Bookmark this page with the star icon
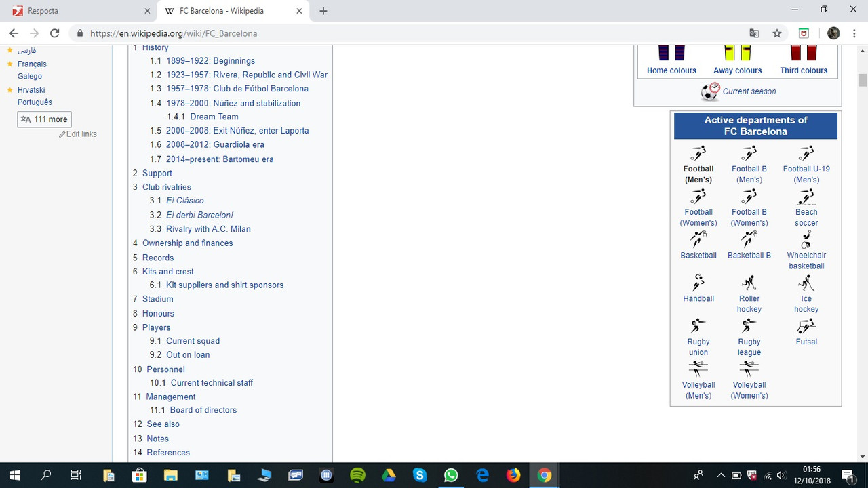The width and height of the screenshot is (868, 488). pyautogui.click(x=777, y=33)
